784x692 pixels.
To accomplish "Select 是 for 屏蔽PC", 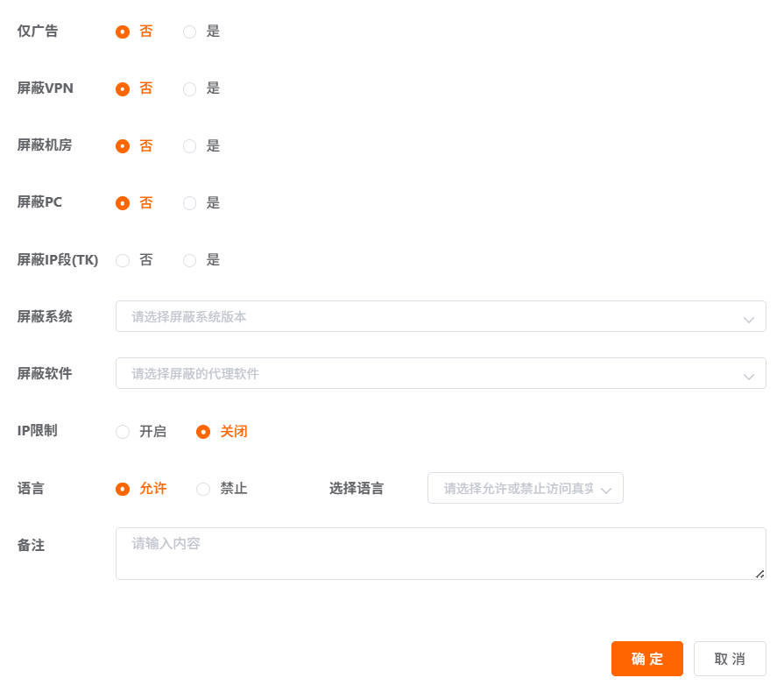I will pyautogui.click(x=189, y=203).
